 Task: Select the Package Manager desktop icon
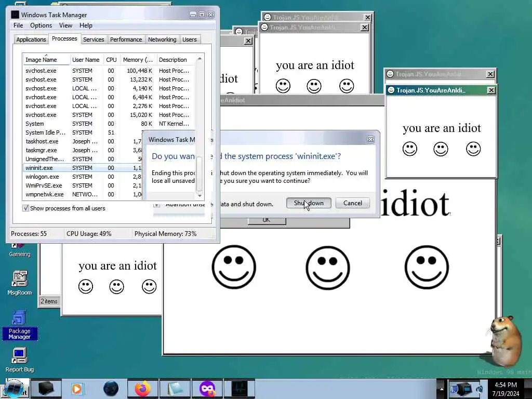(x=19, y=325)
